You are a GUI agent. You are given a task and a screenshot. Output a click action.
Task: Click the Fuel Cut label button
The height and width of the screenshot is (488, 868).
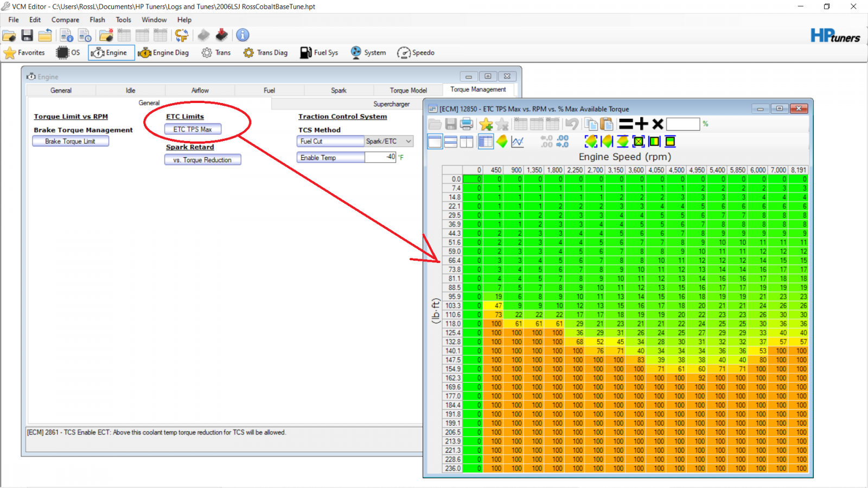pos(330,142)
